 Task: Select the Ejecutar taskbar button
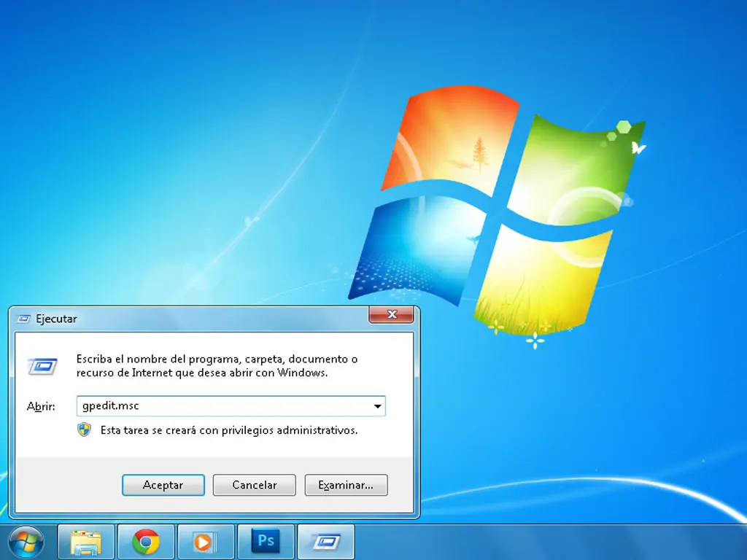pyautogui.click(x=326, y=542)
